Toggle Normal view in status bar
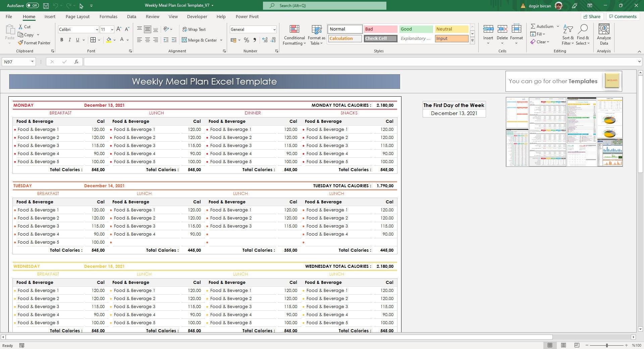The image size is (644, 349). pos(550,345)
